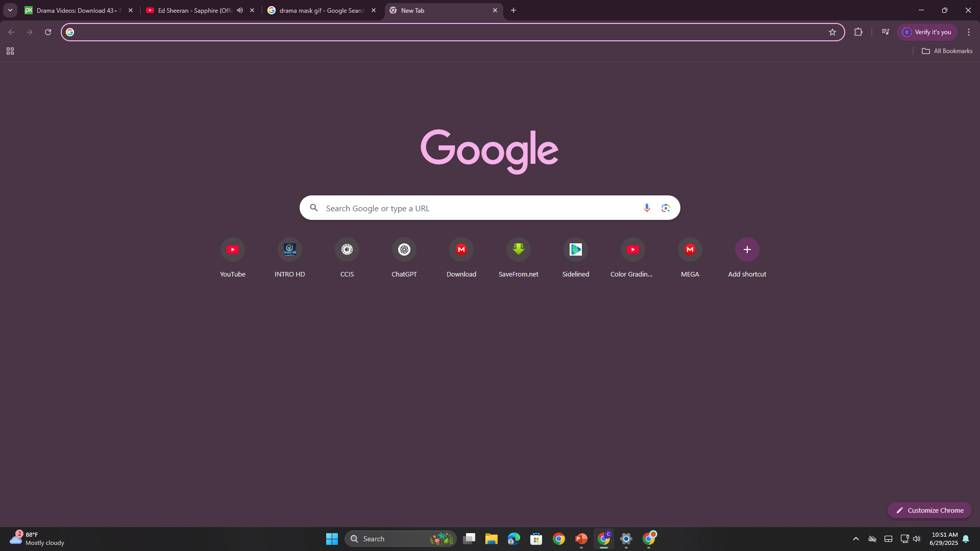The height and width of the screenshot is (551, 980).
Task: Close the drama mask gif tab
Action: 374,10
